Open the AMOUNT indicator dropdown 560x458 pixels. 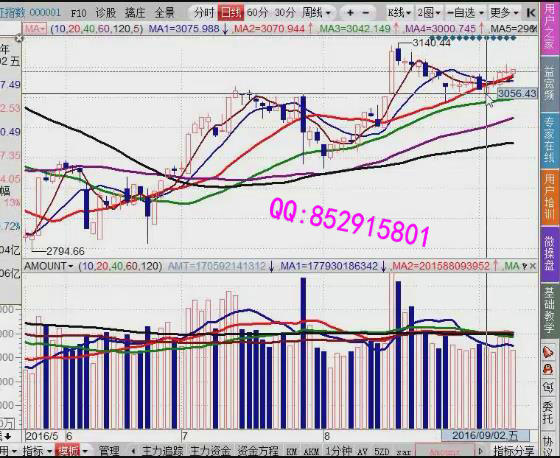coord(49,266)
